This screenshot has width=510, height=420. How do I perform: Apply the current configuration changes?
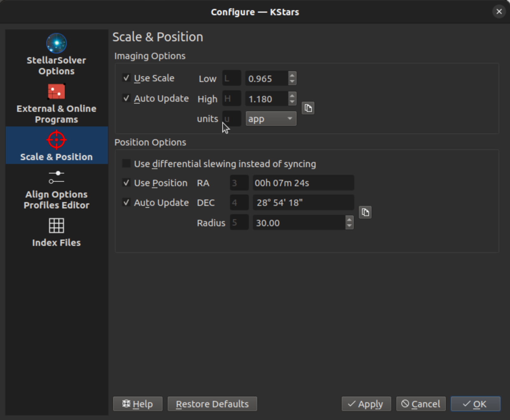(x=366, y=404)
